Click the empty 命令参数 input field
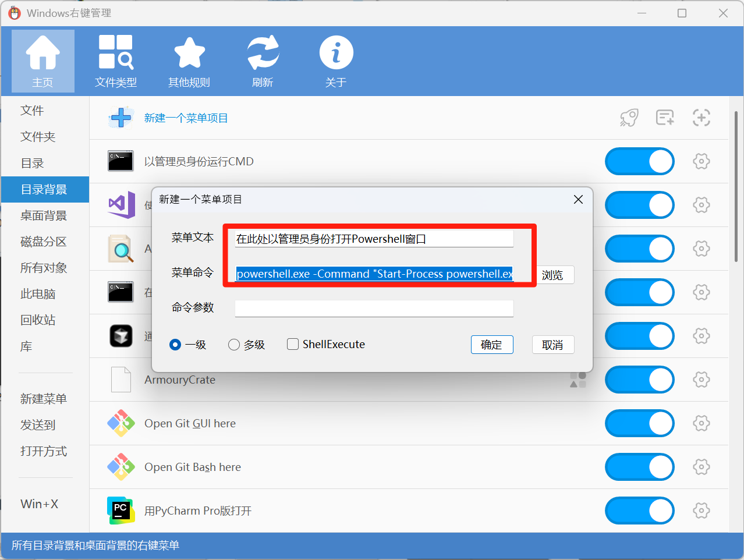Image resolution: width=744 pixels, height=560 pixels. (374, 309)
